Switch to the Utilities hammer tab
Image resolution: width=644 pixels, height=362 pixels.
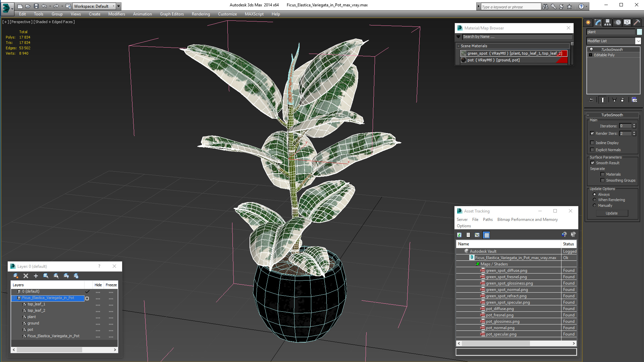(637, 22)
